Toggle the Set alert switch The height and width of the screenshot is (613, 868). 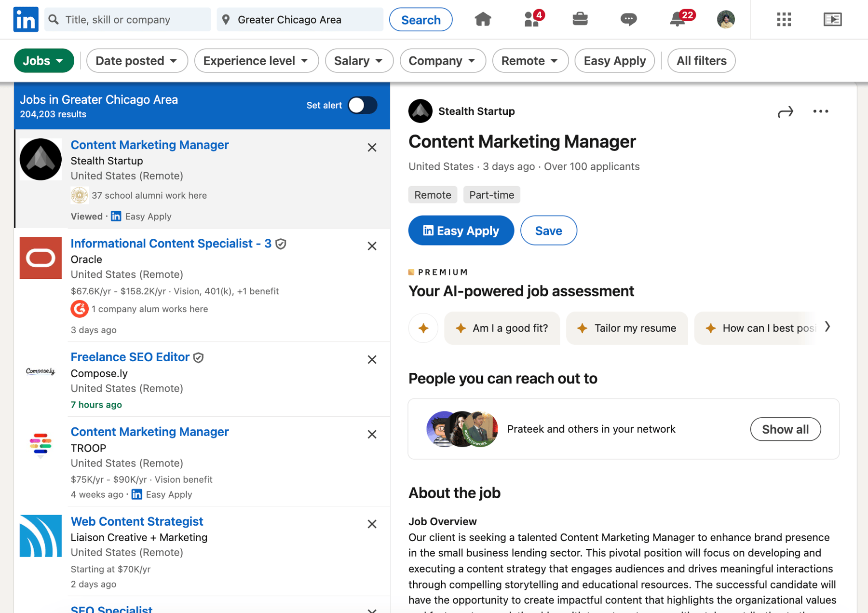click(x=363, y=105)
